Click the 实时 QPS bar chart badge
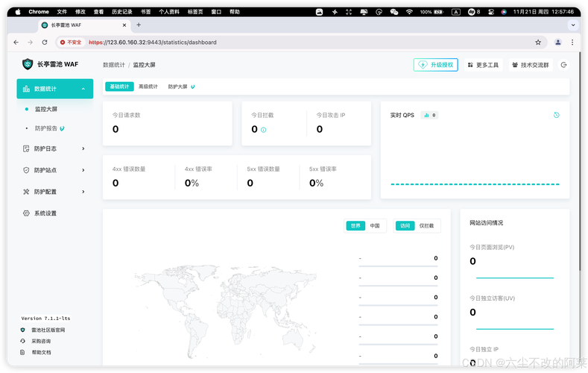Image resolution: width=588 pixels, height=373 pixels. tap(429, 115)
